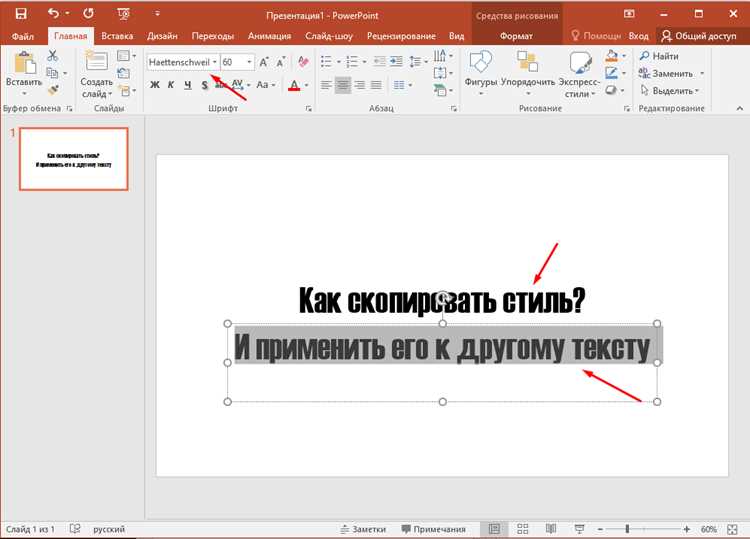This screenshot has height=539, width=750.
Task: Toggle text shadow S
Action: (205, 85)
